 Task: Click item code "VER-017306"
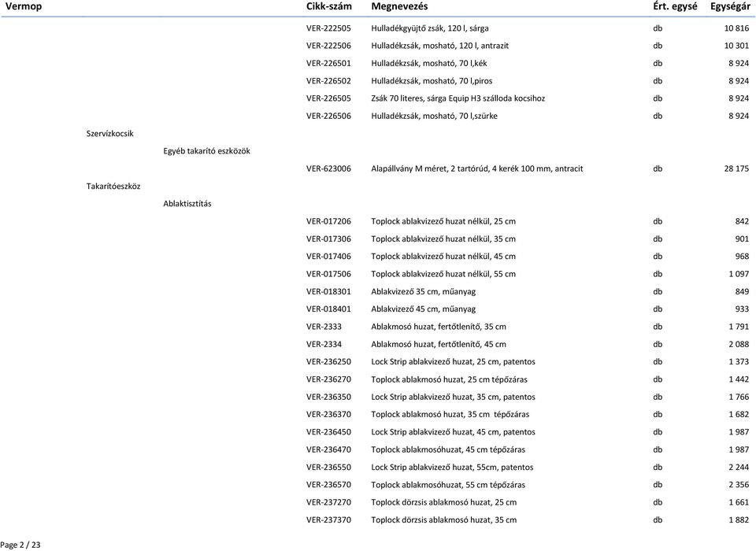328,239
